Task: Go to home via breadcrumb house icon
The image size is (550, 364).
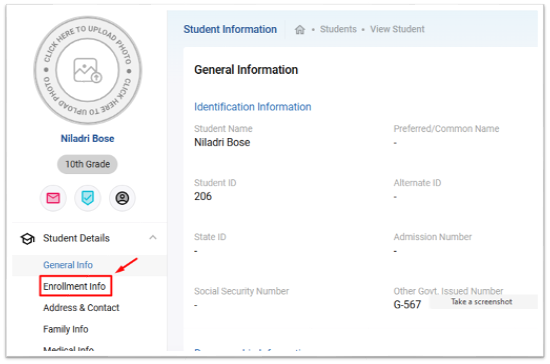Action: (300, 29)
